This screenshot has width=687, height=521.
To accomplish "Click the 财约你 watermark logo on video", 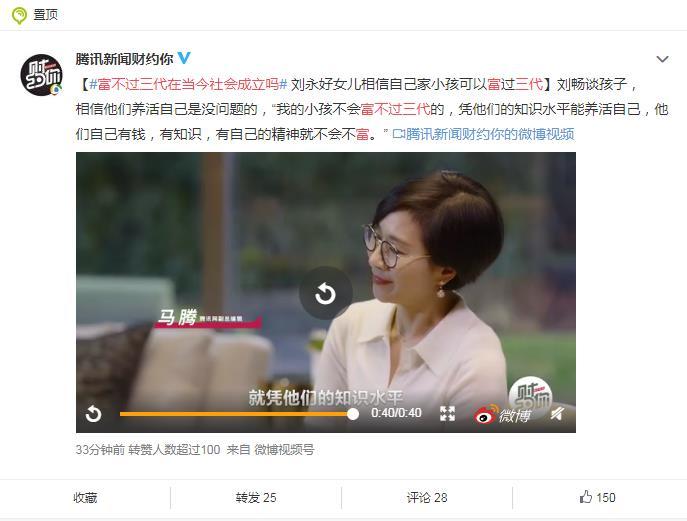I will (531, 393).
